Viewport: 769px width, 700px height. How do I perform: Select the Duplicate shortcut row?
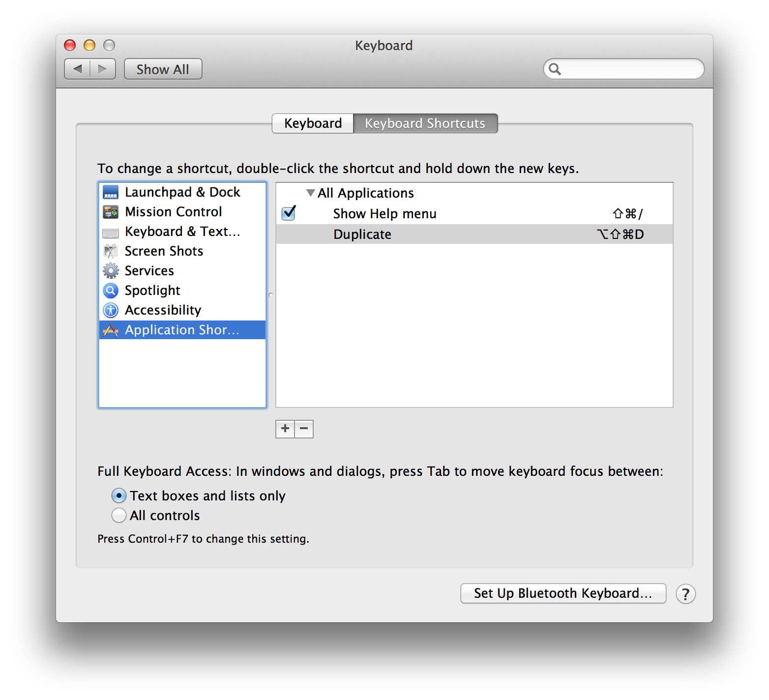coord(474,234)
